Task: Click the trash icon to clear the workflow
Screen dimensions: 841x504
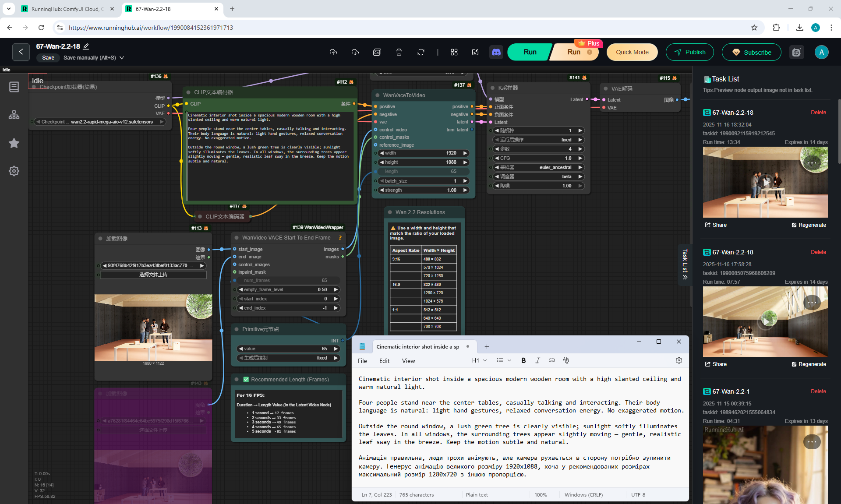Action: pyautogui.click(x=399, y=52)
